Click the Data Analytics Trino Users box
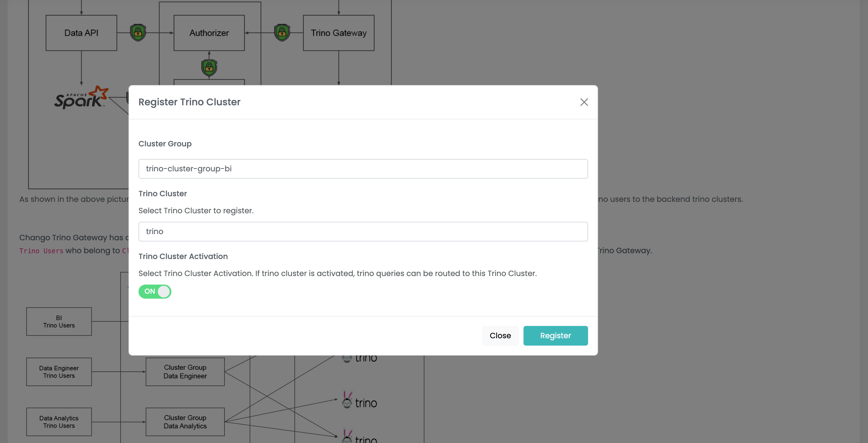Image resolution: width=868 pixels, height=443 pixels. pos(59,422)
